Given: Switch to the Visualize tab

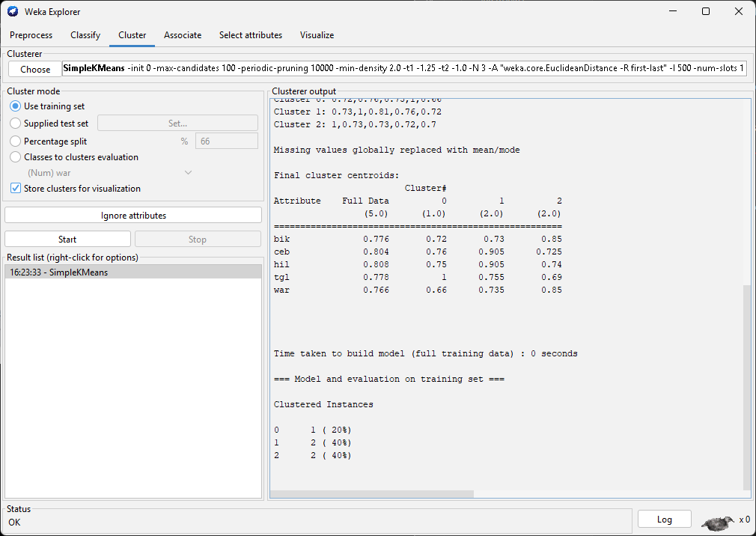Looking at the screenshot, I should click(x=317, y=35).
